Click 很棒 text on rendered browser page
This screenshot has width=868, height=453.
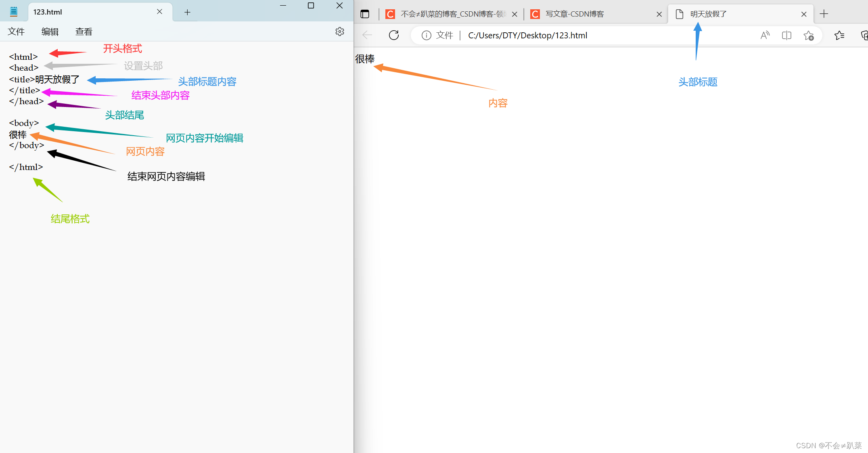(x=365, y=59)
